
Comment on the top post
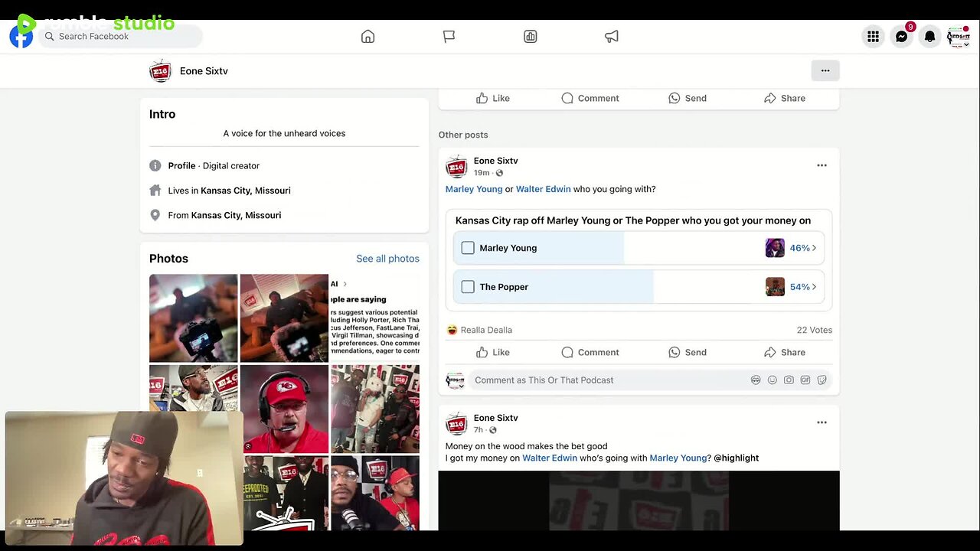click(x=590, y=98)
